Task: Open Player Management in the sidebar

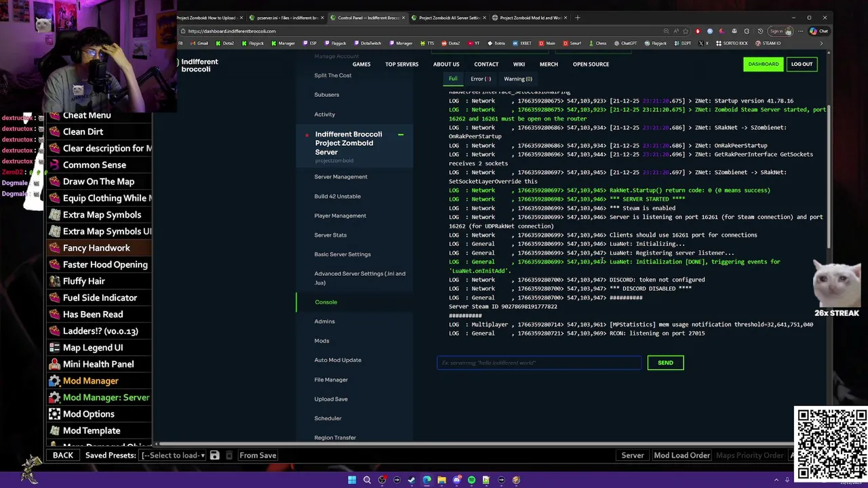Action: tap(340, 216)
